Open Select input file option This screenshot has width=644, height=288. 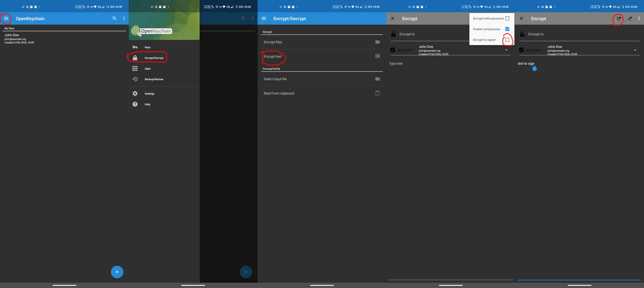click(x=275, y=79)
